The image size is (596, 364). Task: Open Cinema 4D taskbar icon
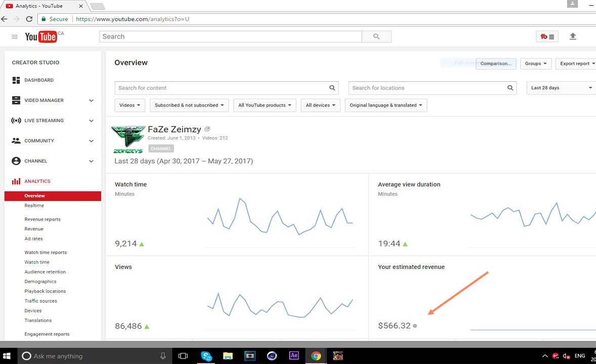pos(272,356)
